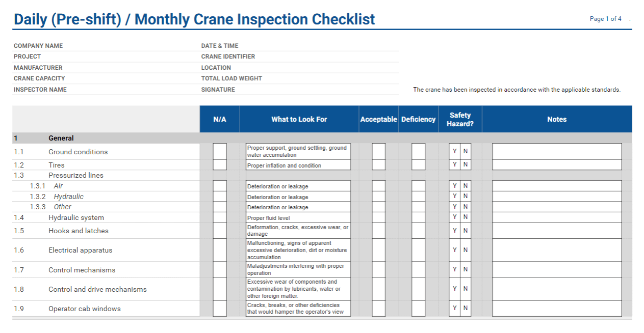
Task: Check the Deficiency box for Electrical apparatus
Action: pyautogui.click(x=419, y=250)
